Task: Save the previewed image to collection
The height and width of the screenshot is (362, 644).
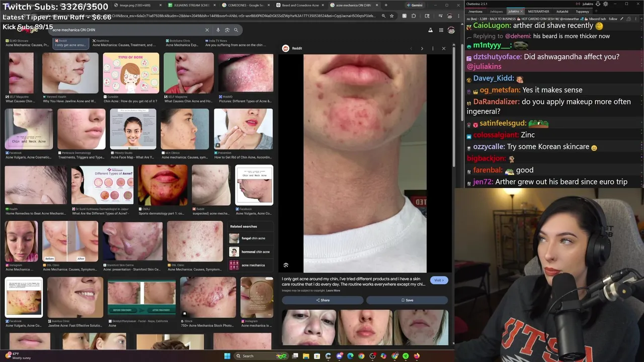Action: point(407,300)
